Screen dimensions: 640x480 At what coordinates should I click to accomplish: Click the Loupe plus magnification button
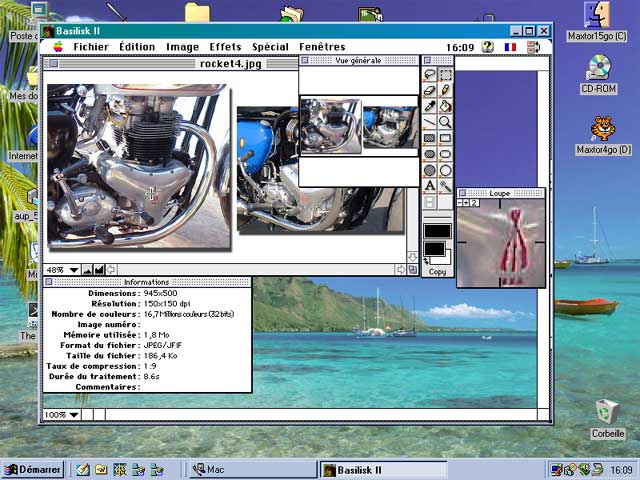tap(466, 203)
